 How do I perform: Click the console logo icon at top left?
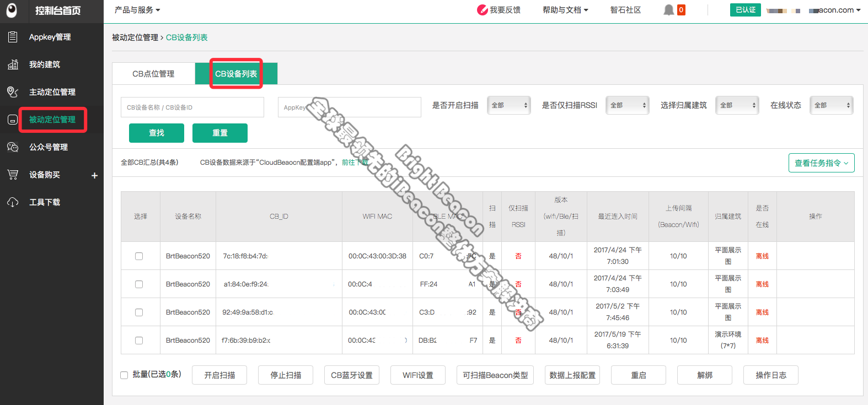click(12, 10)
